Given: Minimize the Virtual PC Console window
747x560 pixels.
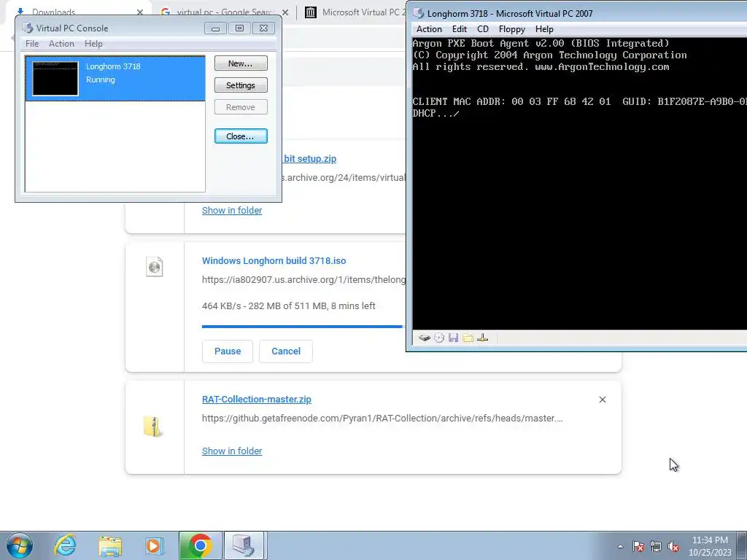Looking at the screenshot, I should coord(215,28).
